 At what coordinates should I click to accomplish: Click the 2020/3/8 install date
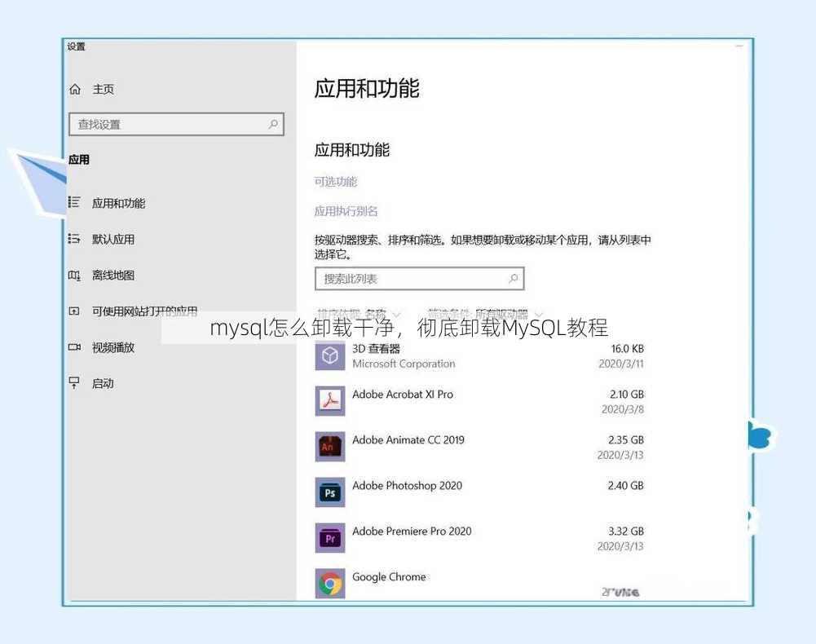coord(623,410)
